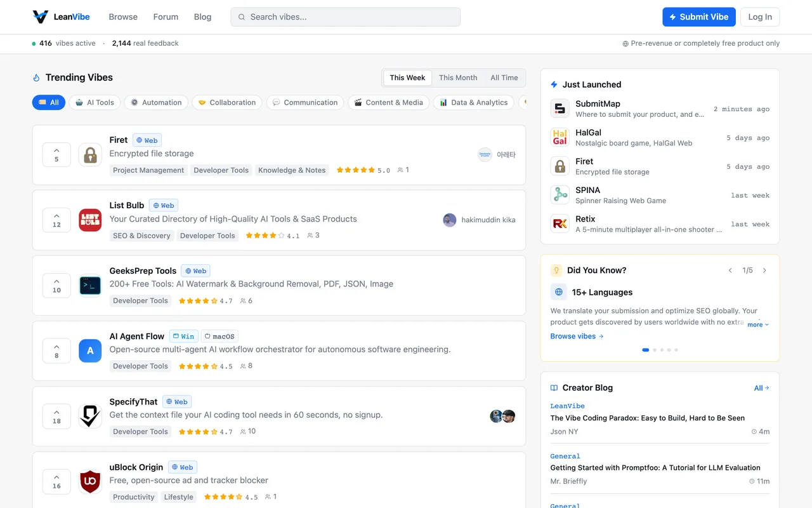Click hakimuddin kika's avatar

click(450, 220)
